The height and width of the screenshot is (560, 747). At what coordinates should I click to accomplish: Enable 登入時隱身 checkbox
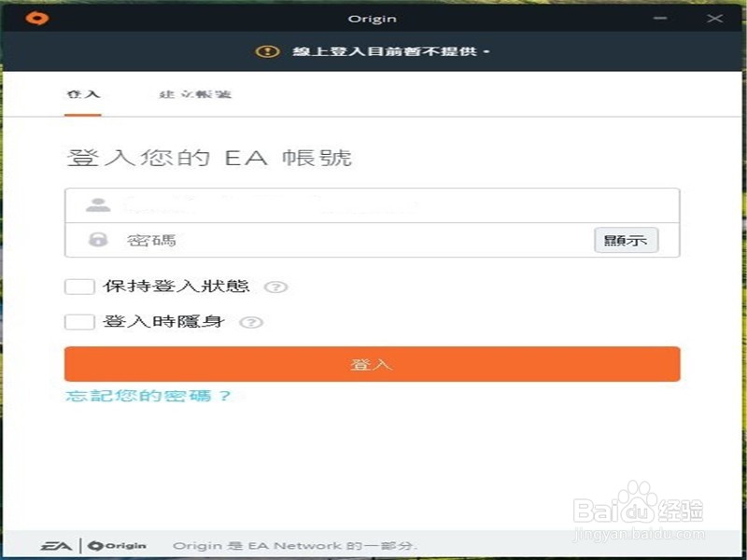coord(79,322)
